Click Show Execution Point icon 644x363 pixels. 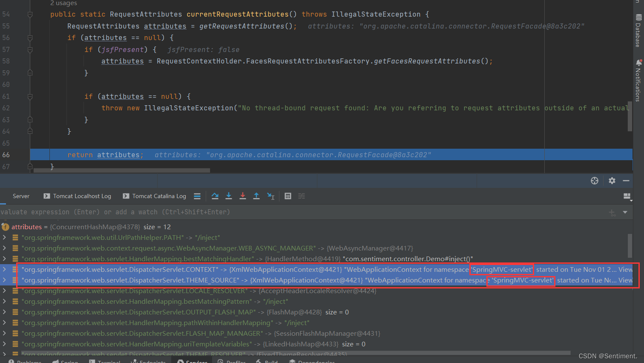tap(197, 196)
